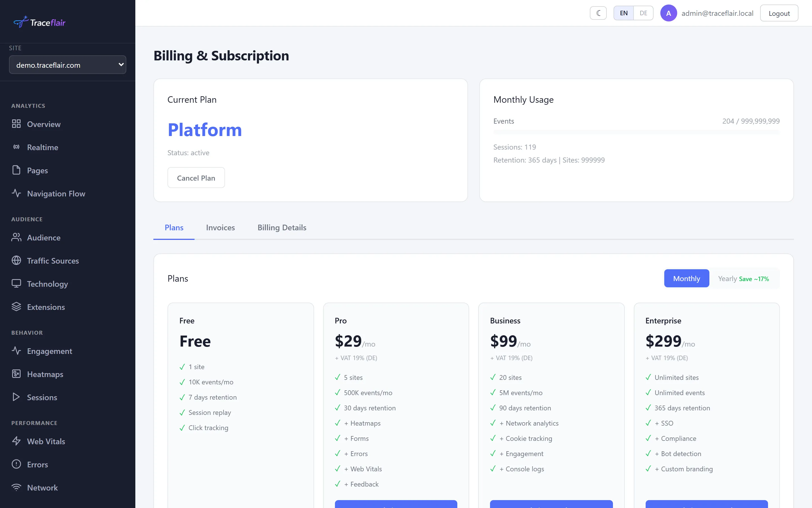Select Monthly billing period
This screenshot has height=508, width=812.
click(687, 279)
